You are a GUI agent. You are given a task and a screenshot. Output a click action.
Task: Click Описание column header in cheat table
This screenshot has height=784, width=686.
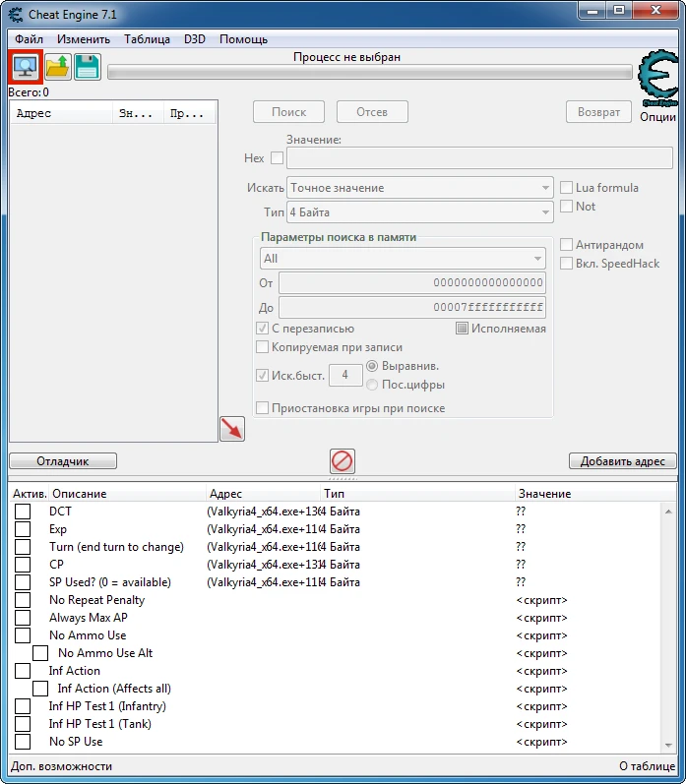128,494
